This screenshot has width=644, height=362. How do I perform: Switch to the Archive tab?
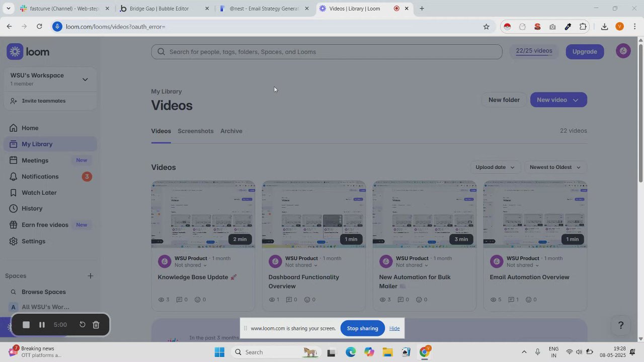click(231, 131)
